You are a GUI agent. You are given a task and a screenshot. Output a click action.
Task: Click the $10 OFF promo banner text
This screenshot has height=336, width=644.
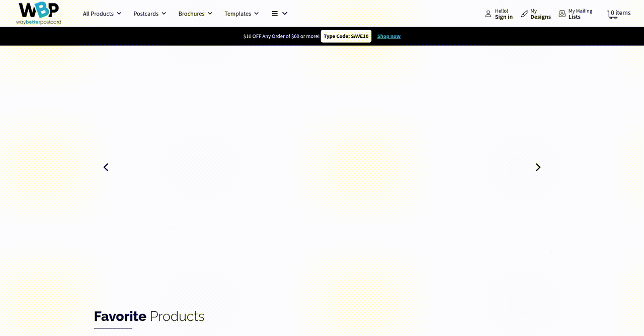[x=281, y=36]
